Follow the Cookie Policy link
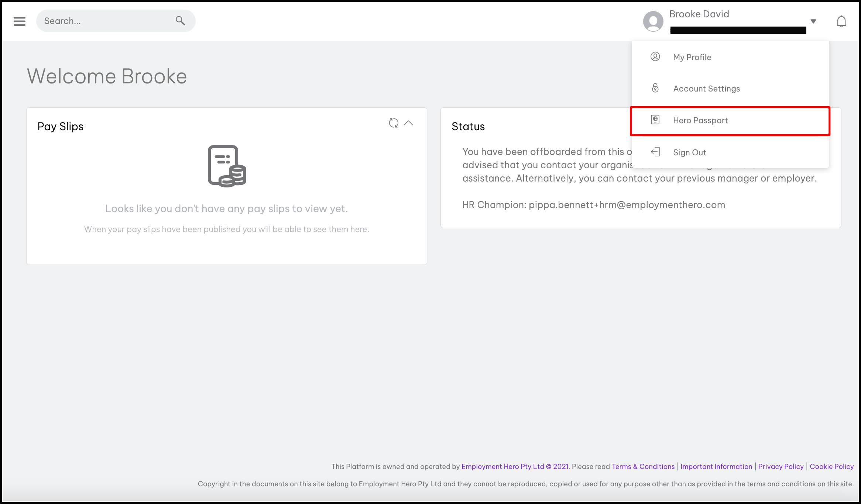 831,466
